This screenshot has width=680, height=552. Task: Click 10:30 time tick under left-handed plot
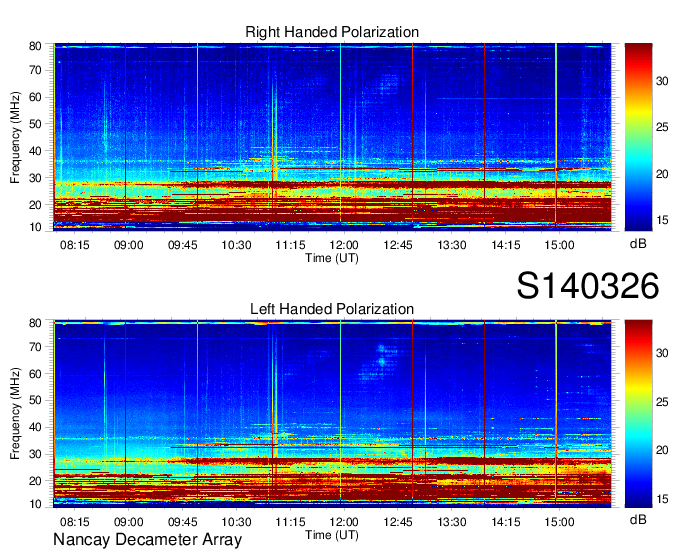point(236,522)
